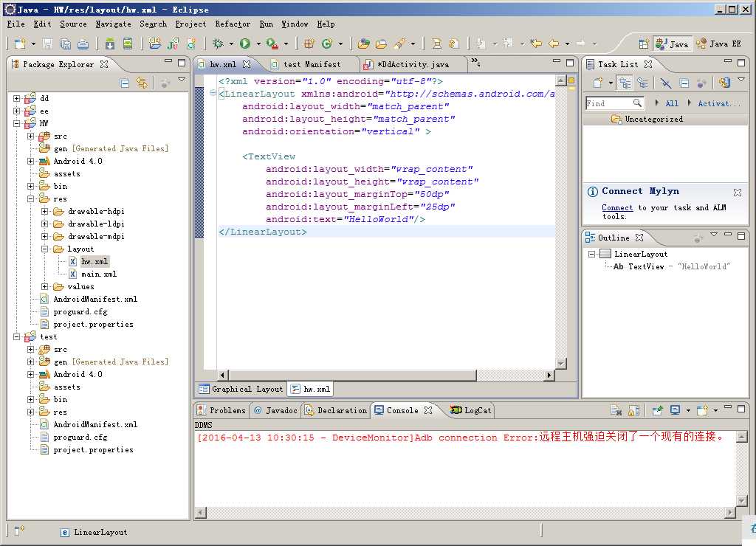Toggle Scheduled presentation in Task List
Image resolution: width=756 pixels, height=546 pixels.
(x=642, y=83)
